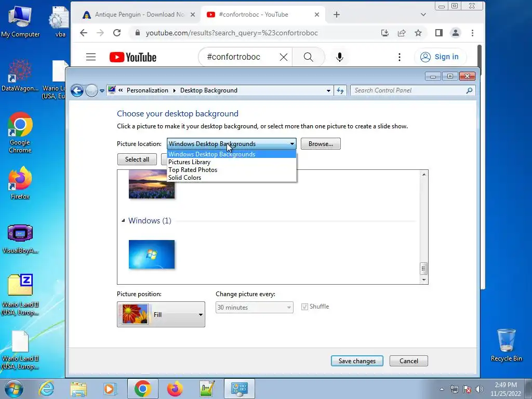Open the Recycle Bin
The width and height of the screenshot is (532, 399).
click(x=506, y=345)
